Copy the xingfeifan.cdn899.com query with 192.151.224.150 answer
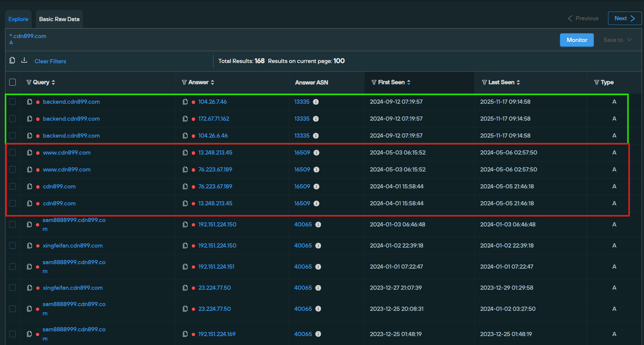Image resolution: width=644 pixels, height=345 pixels. pyautogui.click(x=30, y=246)
